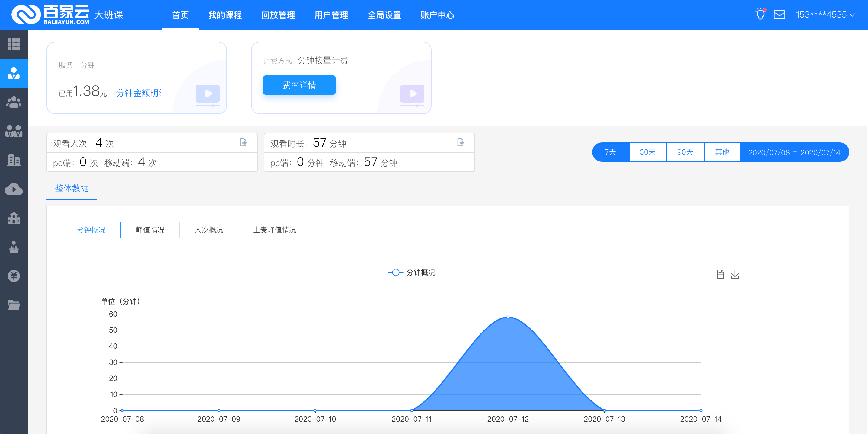
Task: Click the 已用1.38元 amount text
Action: pyautogui.click(x=83, y=91)
